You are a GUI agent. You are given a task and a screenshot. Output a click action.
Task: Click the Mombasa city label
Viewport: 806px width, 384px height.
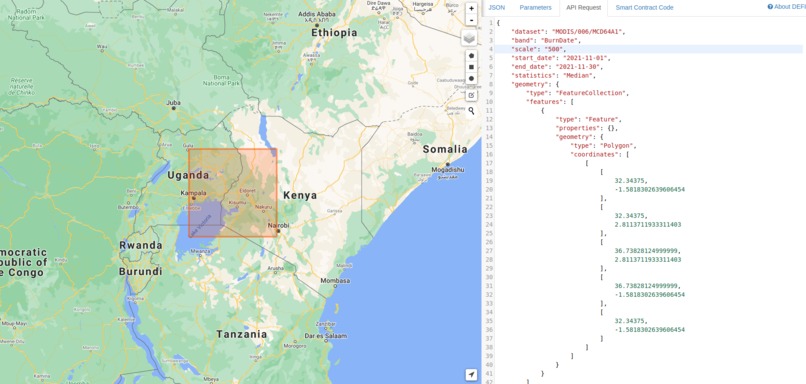335,281
